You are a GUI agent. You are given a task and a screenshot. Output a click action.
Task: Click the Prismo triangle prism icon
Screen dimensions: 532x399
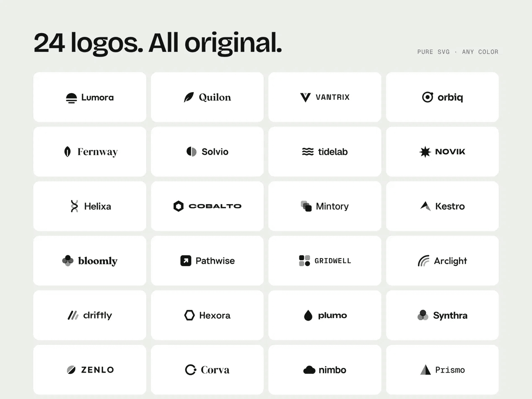[x=426, y=369]
